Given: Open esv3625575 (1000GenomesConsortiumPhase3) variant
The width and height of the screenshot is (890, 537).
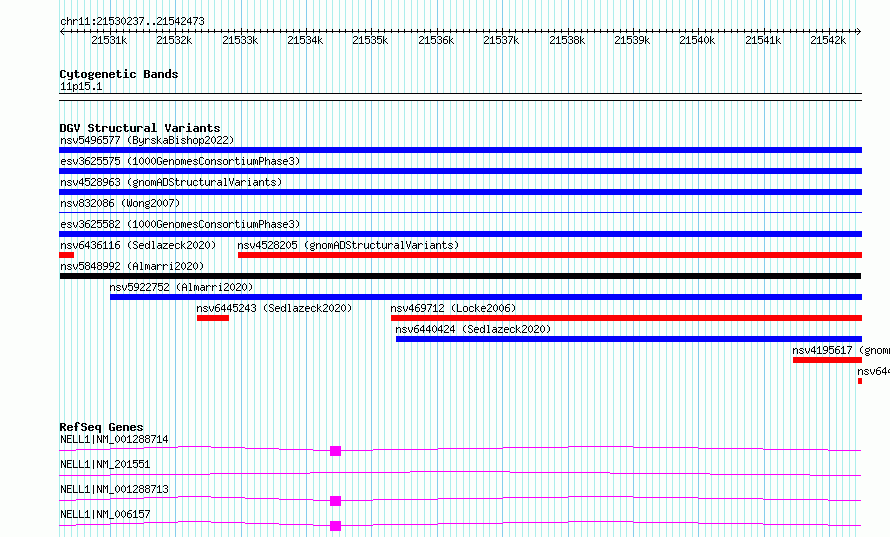Looking at the screenshot, I should (x=180, y=161).
